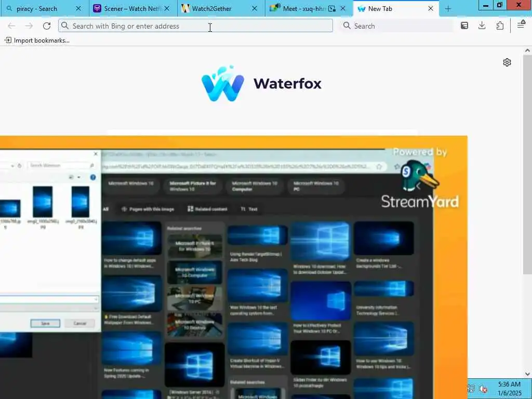Open the Waterfox application menu

pyautogui.click(x=521, y=25)
